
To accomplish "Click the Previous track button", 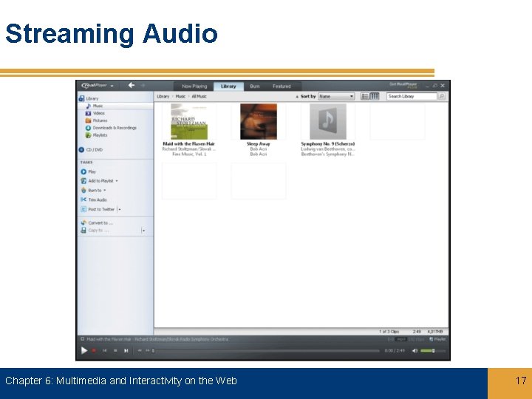I will pyautogui.click(x=104, y=350).
